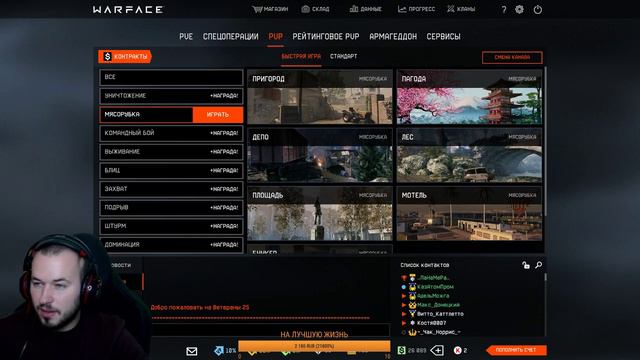The height and width of the screenshot is (360, 640).
Task: Select the Штурм game mode
Action: (171, 226)
